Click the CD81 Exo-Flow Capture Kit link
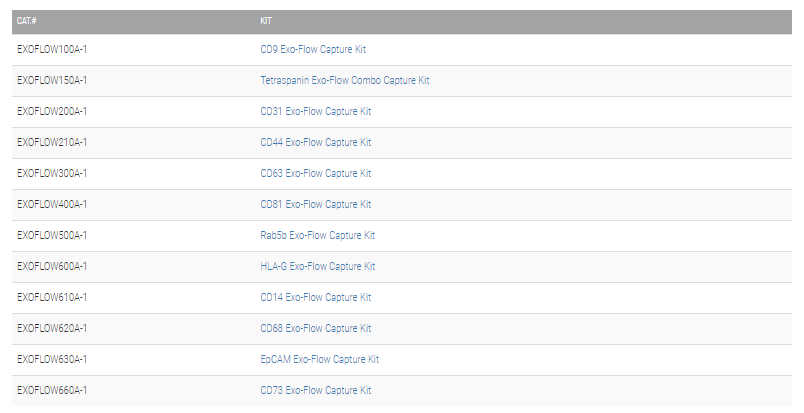 coord(316,204)
